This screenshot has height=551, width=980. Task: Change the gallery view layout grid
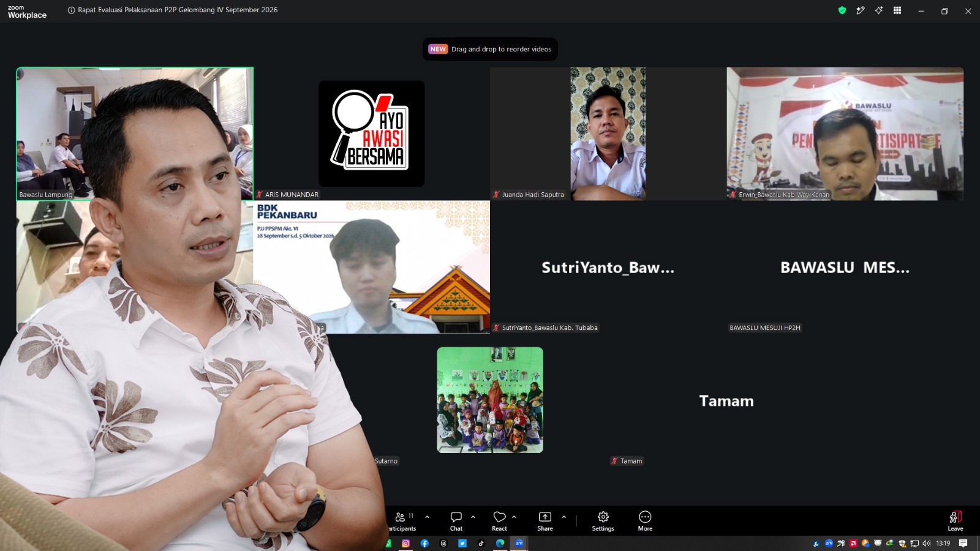(897, 10)
